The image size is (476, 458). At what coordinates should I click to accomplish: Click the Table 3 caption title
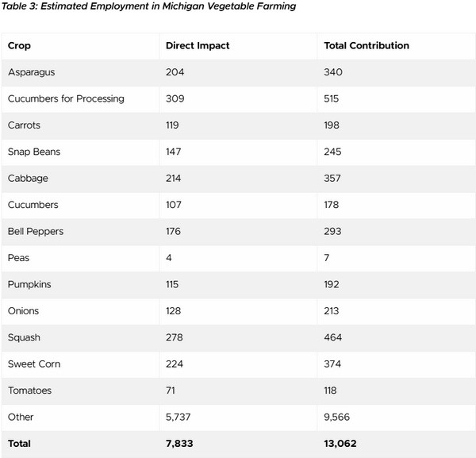[x=149, y=7]
